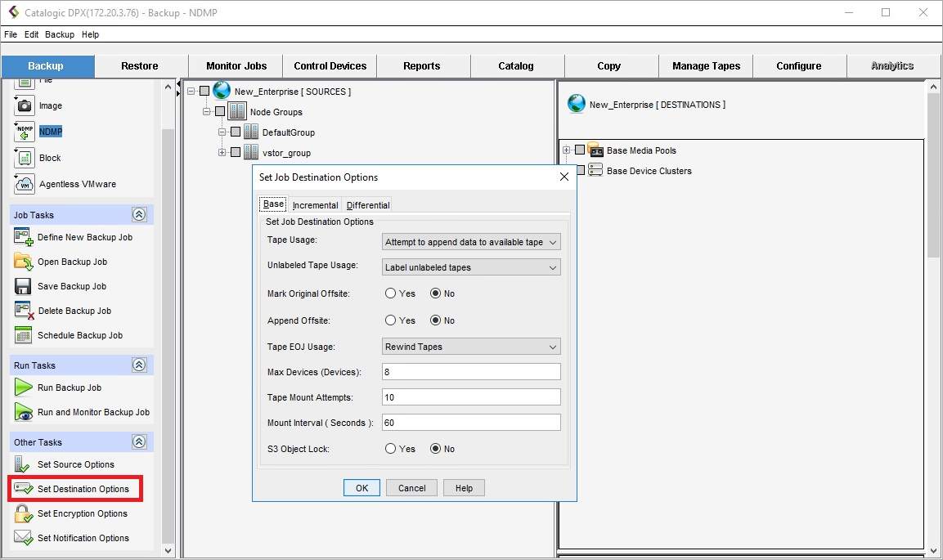Open Agentless VMware backup icon

[25, 184]
